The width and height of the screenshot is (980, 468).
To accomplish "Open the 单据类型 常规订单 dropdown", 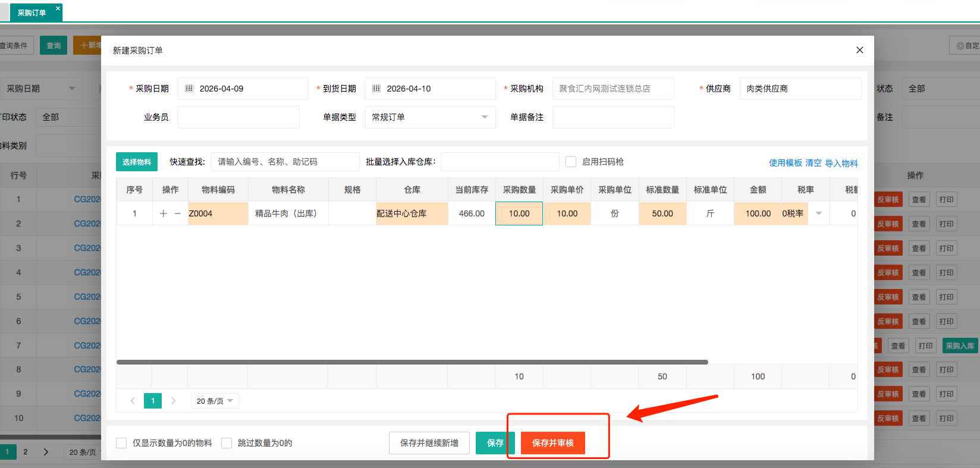I will click(430, 117).
